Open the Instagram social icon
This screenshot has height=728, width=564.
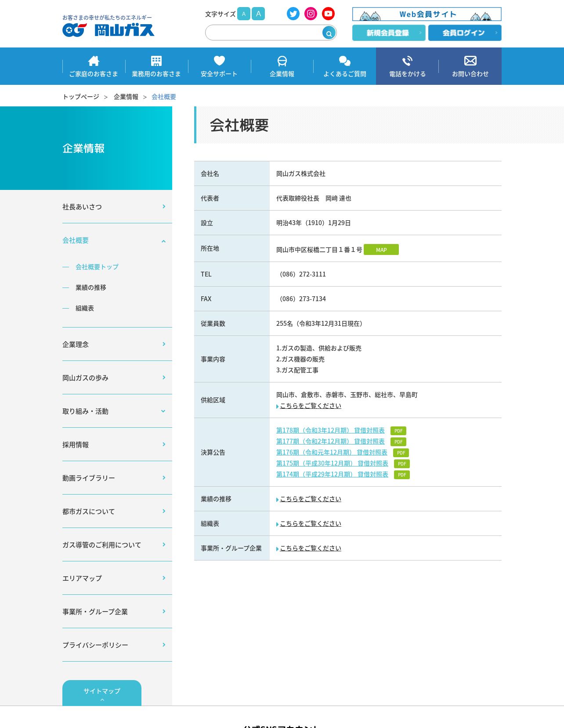(x=311, y=14)
